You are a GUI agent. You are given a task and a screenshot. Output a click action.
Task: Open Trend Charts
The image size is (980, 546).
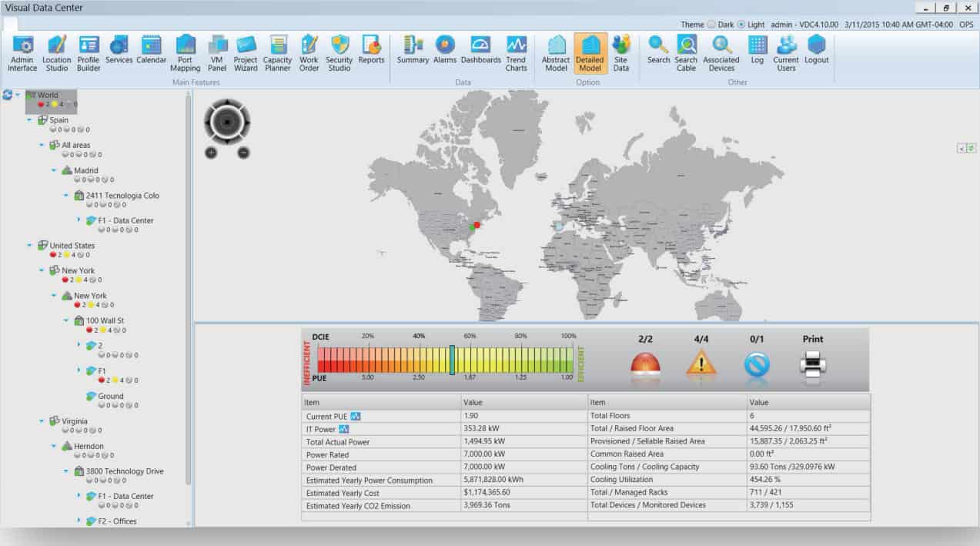pos(516,54)
